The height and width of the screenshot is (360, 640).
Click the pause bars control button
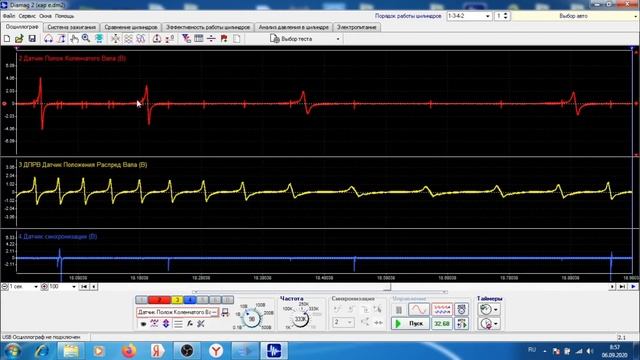tap(399, 310)
